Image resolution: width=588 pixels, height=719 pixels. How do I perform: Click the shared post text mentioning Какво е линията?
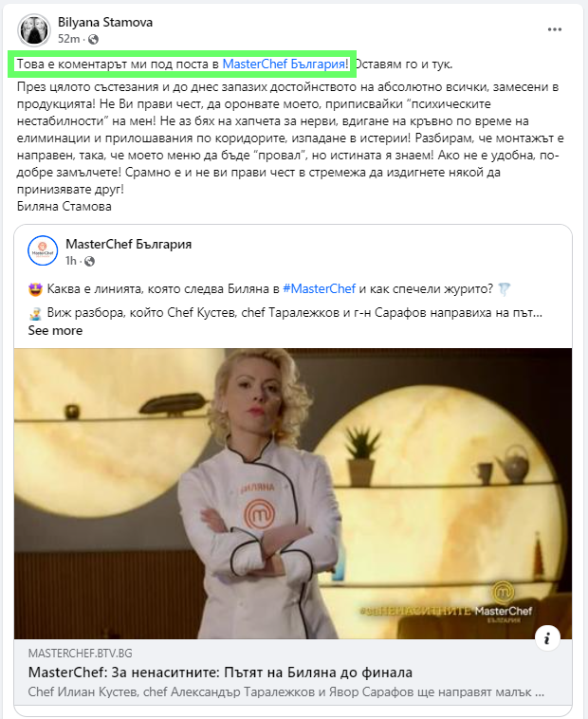[269, 289]
